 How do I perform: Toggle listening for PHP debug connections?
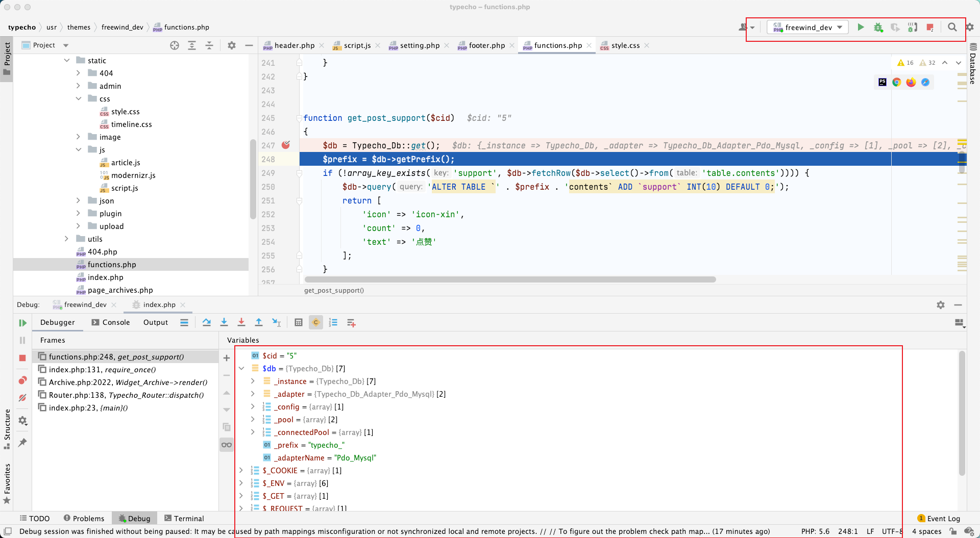coord(913,27)
